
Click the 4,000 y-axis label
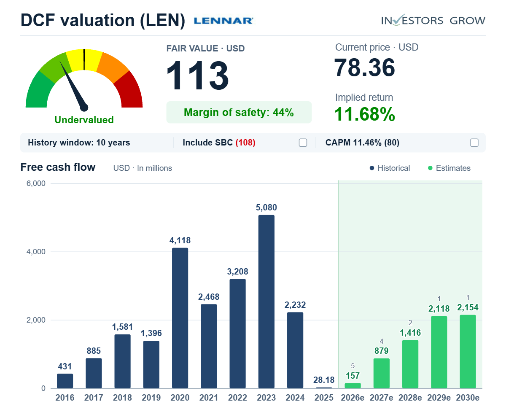click(36, 252)
